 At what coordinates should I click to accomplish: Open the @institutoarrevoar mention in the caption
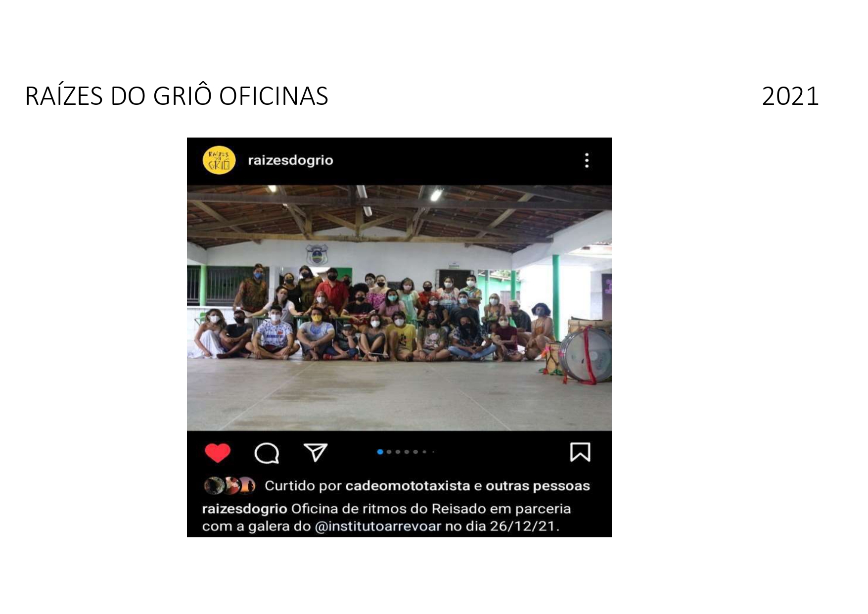pyautogui.click(x=378, y=526)
